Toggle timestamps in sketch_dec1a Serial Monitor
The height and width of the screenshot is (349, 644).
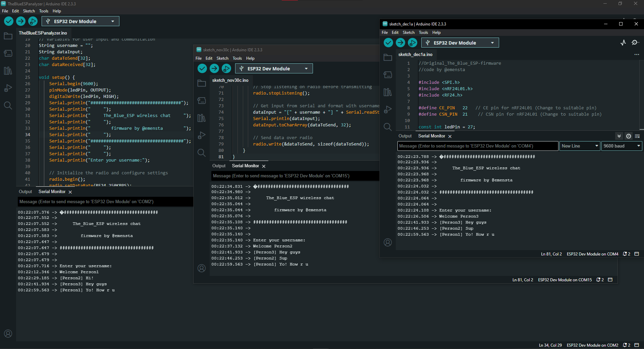[x=629, y=136]
